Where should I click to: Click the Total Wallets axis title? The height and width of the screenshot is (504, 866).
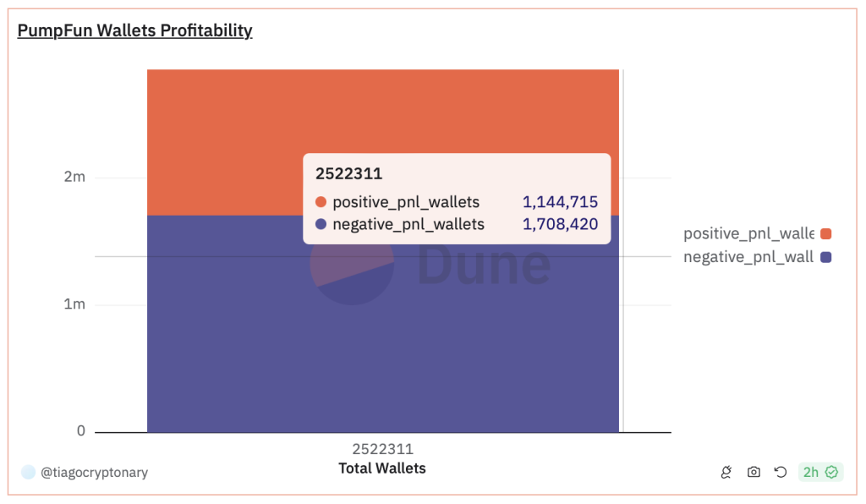(x=381, y=468)
